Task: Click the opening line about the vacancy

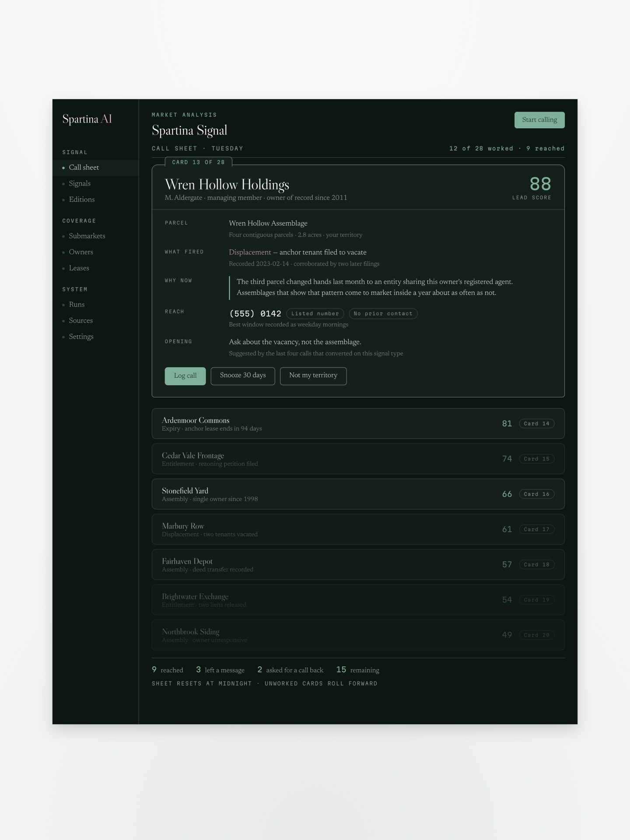Action: point(295,342)
